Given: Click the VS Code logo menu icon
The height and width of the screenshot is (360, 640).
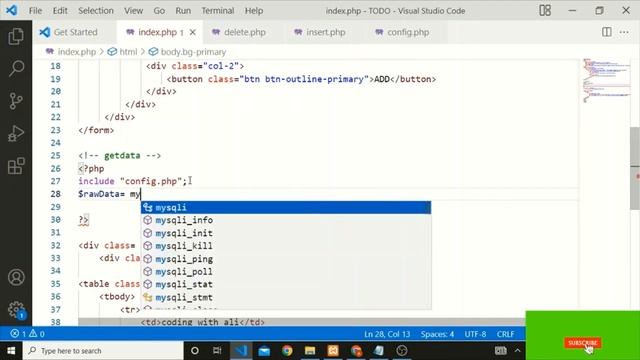Looking at the screenshot, I should [11, 10].
